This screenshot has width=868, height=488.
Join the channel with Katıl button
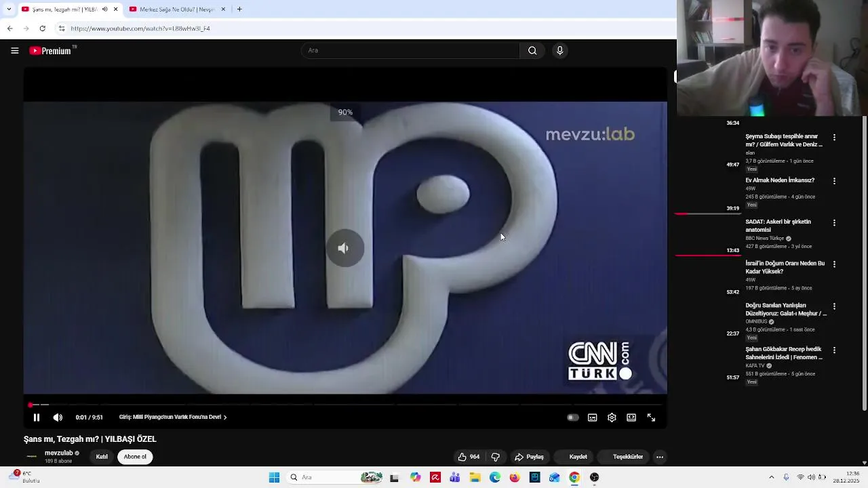click(x=102, y=457)
